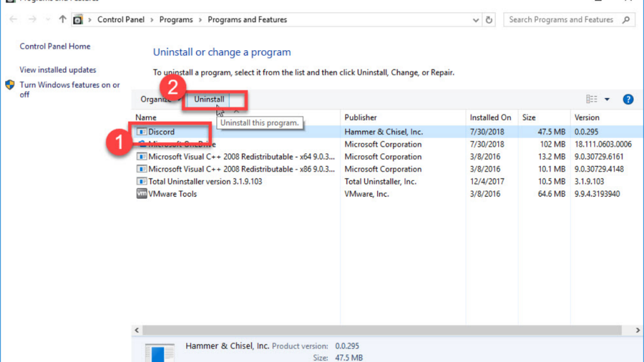Refresh the Programs and Features list
Screen dimensions: 644x362
click(x=489, y=19)
